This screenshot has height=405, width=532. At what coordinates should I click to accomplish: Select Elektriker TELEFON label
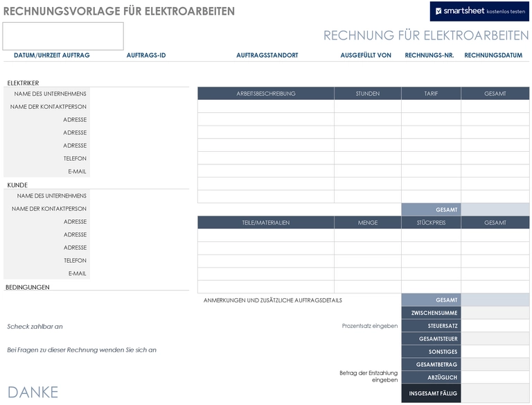(x=75, y=158)
